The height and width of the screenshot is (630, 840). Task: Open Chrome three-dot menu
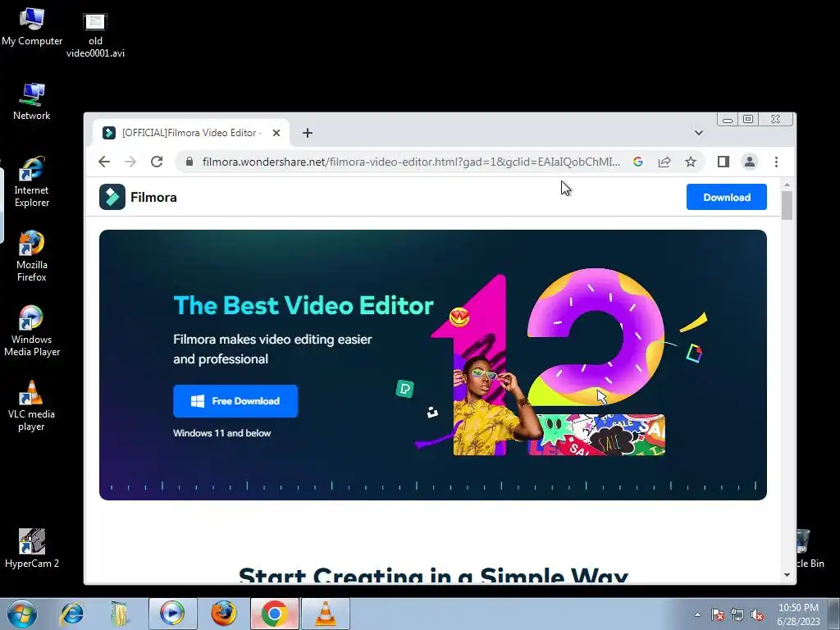776,162
